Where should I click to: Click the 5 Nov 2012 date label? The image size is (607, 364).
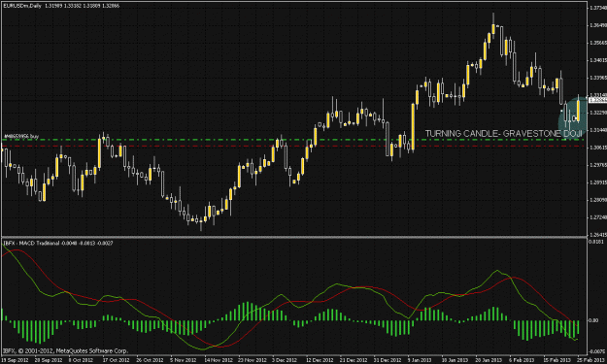(183, 360)
